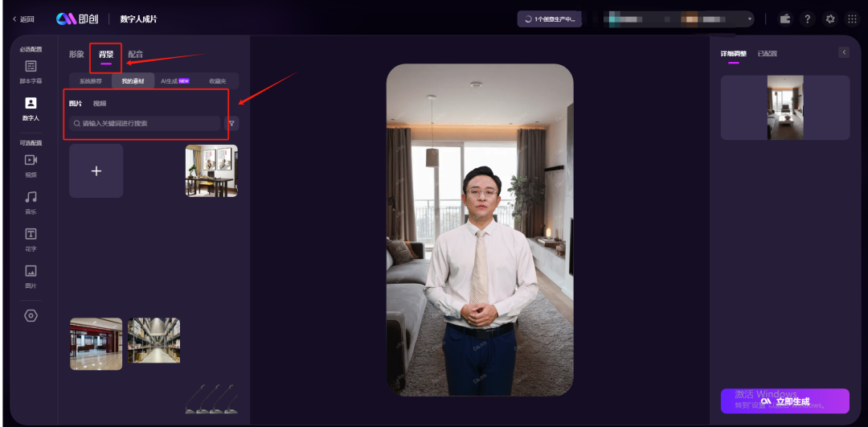Click the hexagon icon in the left sidebar
Screen dimensions: 868x427
(31, 316)
